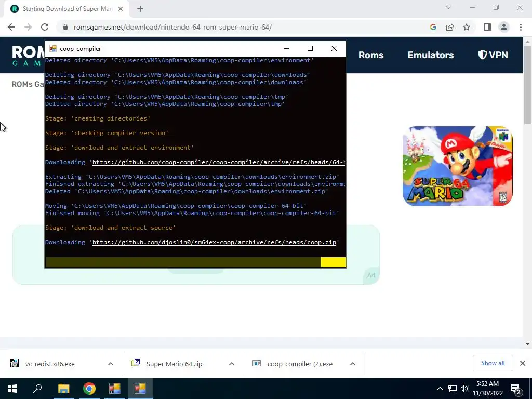
Task: Share this page via share icon
Action: click(450, 27)
